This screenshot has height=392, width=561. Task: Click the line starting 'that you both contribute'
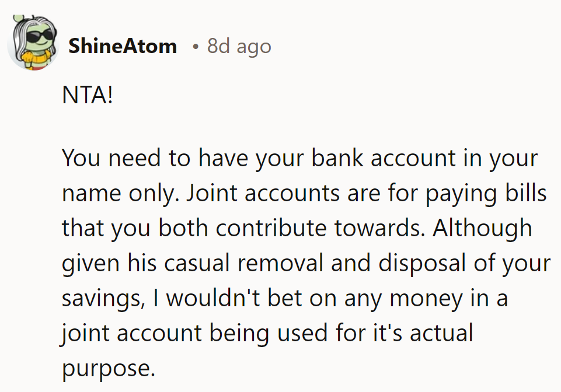[x=297, y=228]
